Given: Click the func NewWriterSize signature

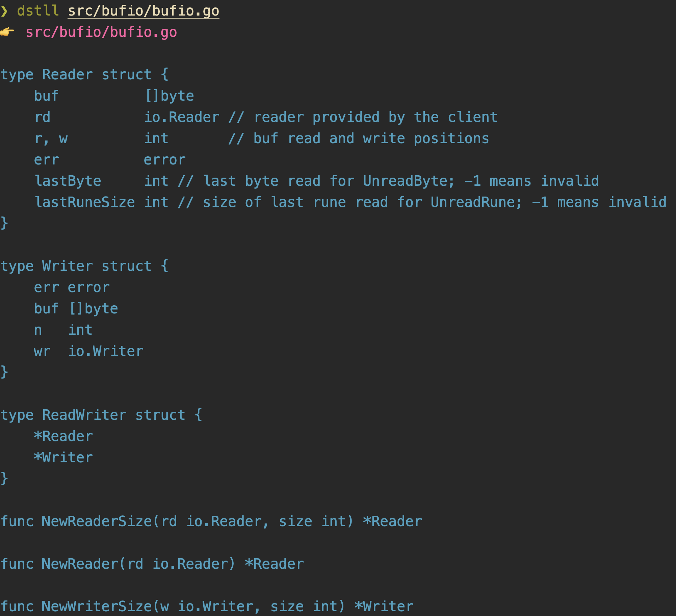Looking at the screenshot, I should [x=207, y=607].
